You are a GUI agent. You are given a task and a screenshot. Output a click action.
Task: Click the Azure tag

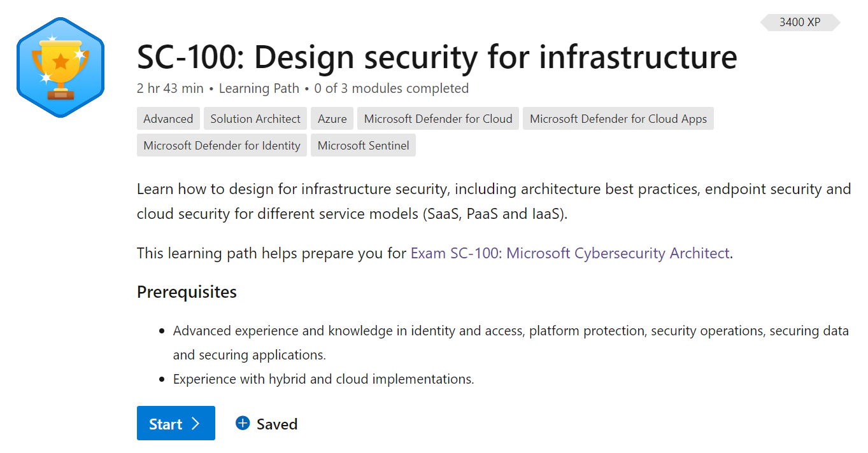(x=332, y=119)
